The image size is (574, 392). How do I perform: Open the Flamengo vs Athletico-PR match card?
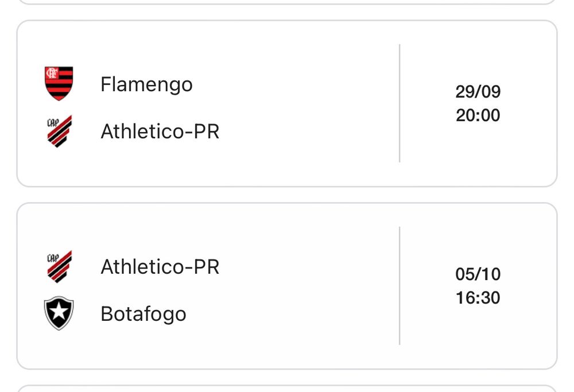(x=287, y=103)
